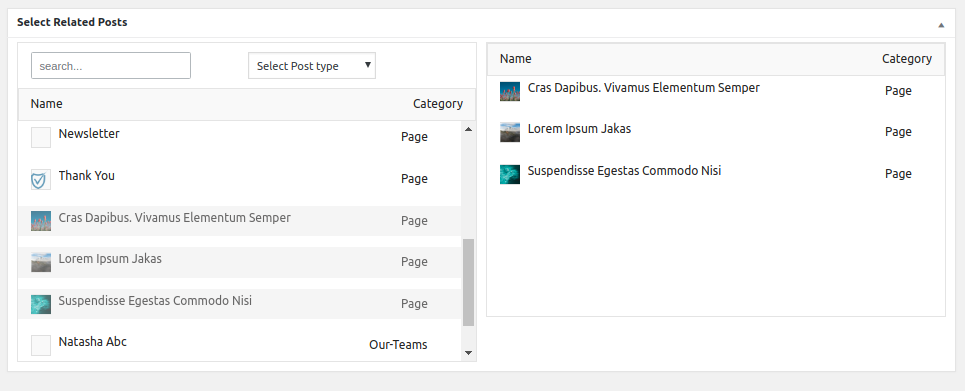Collapse the Select Related Posts panel arrow
This screenshot has height=391, width=965.
(x=941, y=25)
